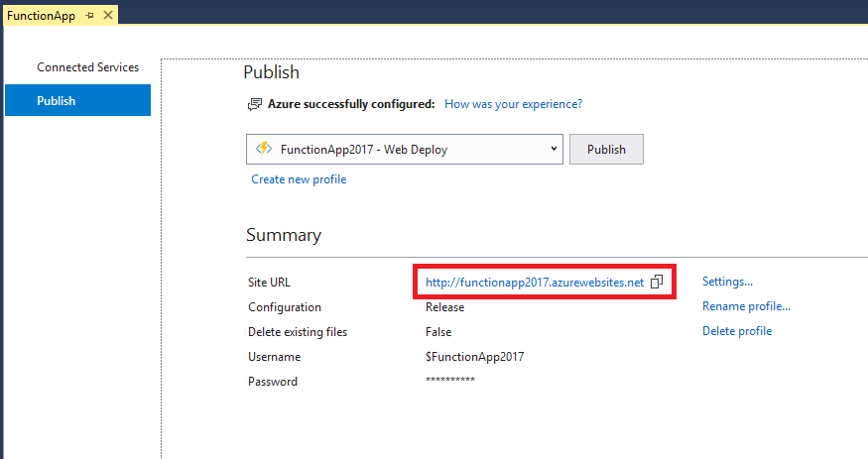Open publish profile Settings...
Image resolution: width=868 pixels, height=459 pixels.
727,282
